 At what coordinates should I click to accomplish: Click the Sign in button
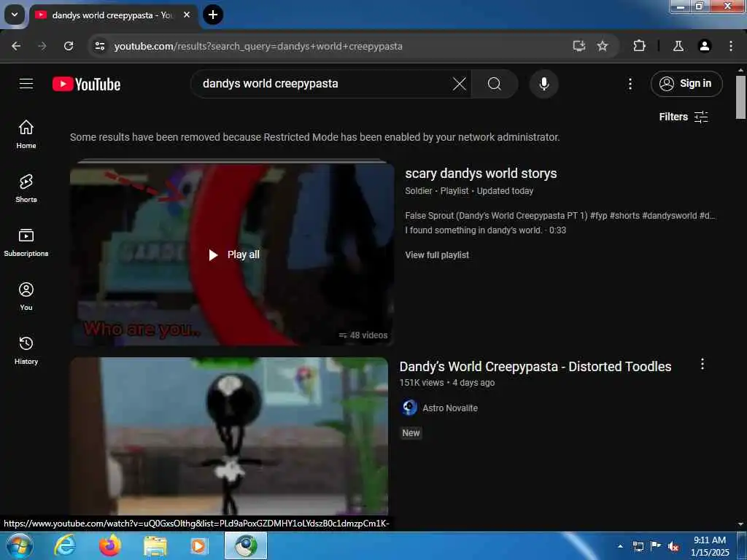(686, 84)
